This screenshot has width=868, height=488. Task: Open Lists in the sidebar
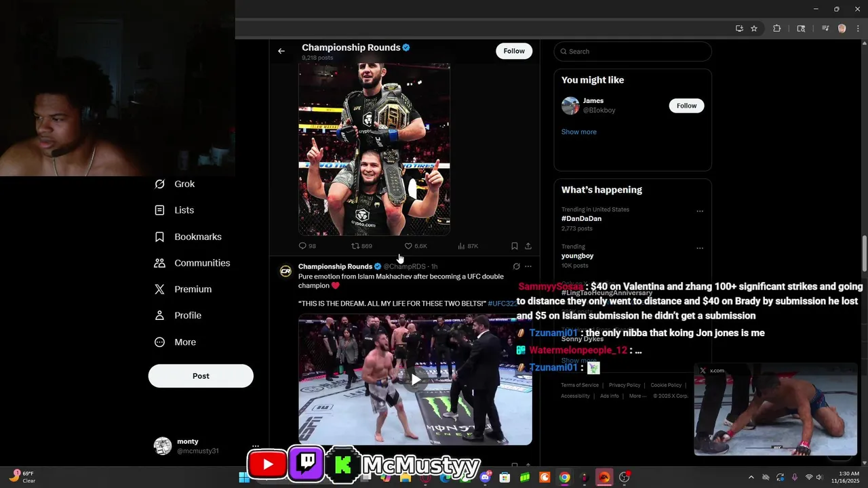click(x=174, y=210)
